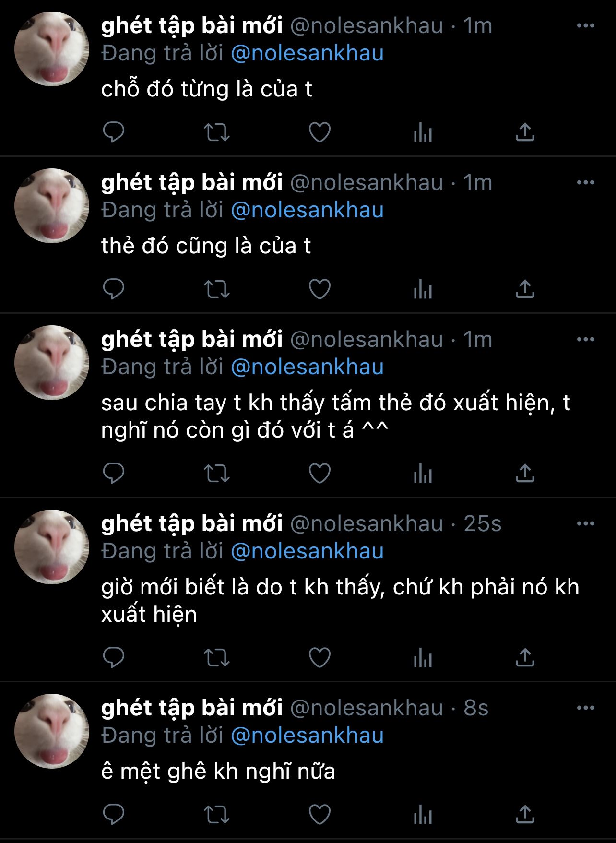The image size is (616, 843).
Task: Open profile name "ghét tập bài mới" on the 25s tweet
Action: point(192,523)
